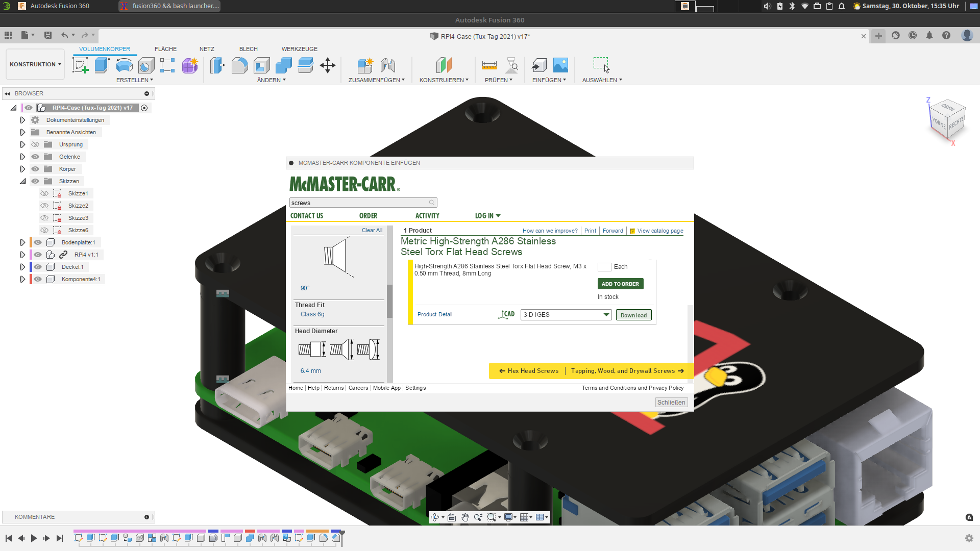The image size is (980, 551).
Task: Select the New Component tool
Action: click(365, 65)
